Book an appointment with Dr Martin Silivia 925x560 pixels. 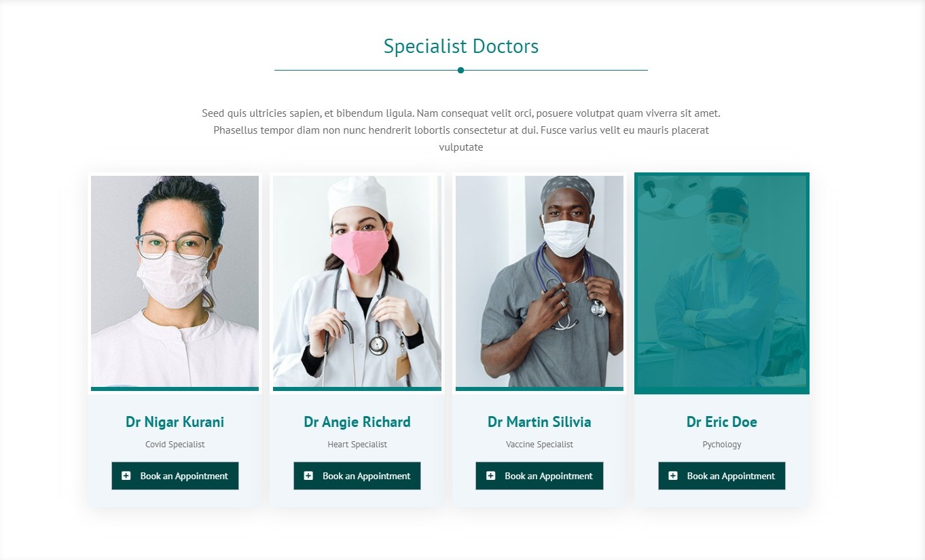pos(539,476)
